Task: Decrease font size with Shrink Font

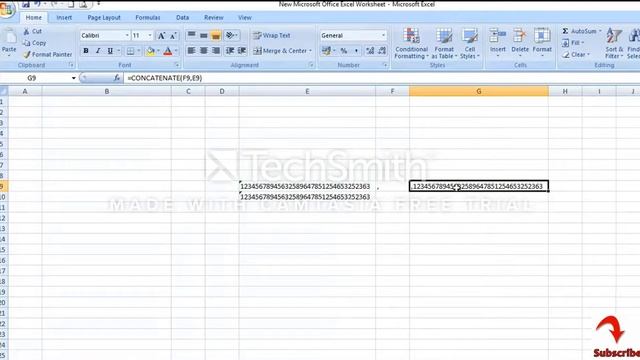Action: tap(173, 36)
